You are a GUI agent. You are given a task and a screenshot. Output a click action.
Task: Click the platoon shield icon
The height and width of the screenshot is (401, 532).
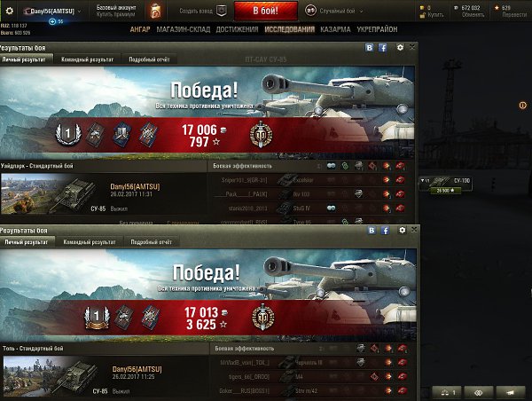pyautogui.click(x=222, y=11)
